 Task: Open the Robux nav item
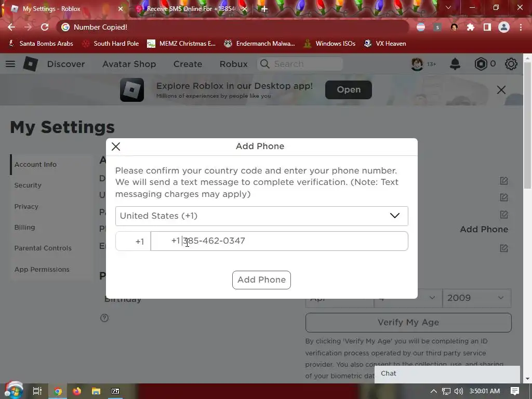(x=233, y=64)
